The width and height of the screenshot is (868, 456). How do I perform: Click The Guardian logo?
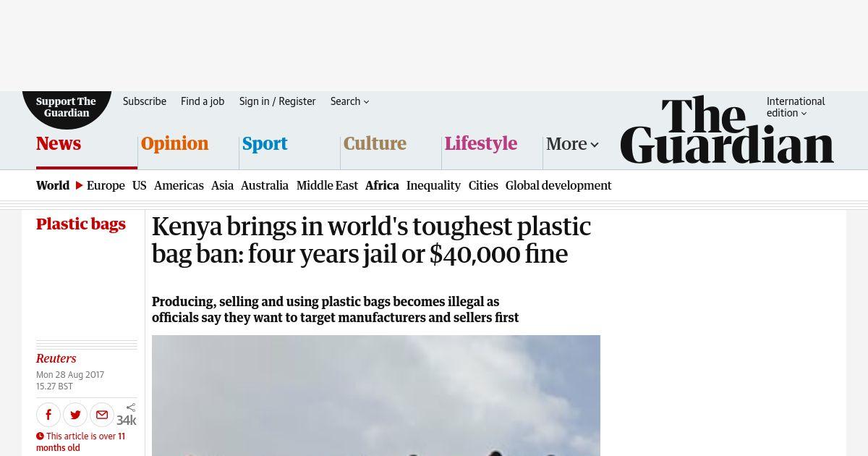[x=727, y=130]
